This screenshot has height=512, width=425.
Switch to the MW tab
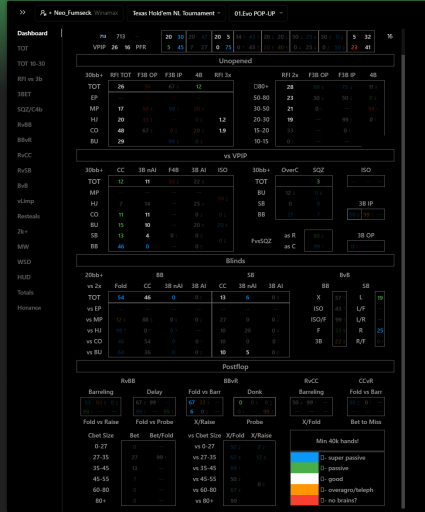(23, 247)
